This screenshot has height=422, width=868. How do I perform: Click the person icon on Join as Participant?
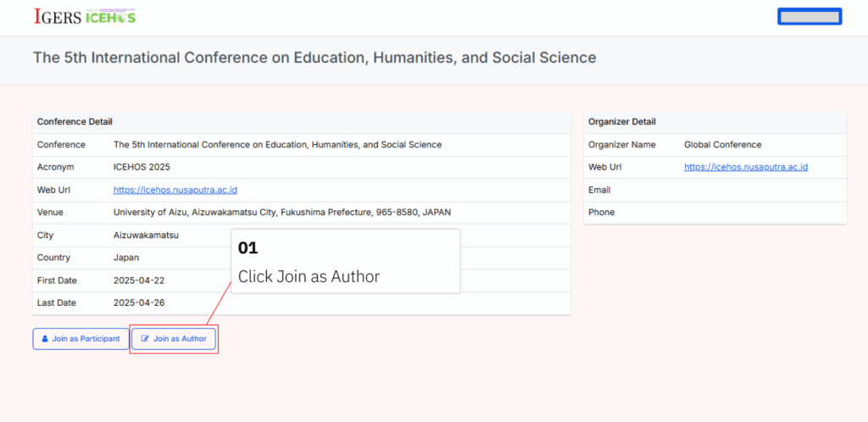[x=45, y=339]
